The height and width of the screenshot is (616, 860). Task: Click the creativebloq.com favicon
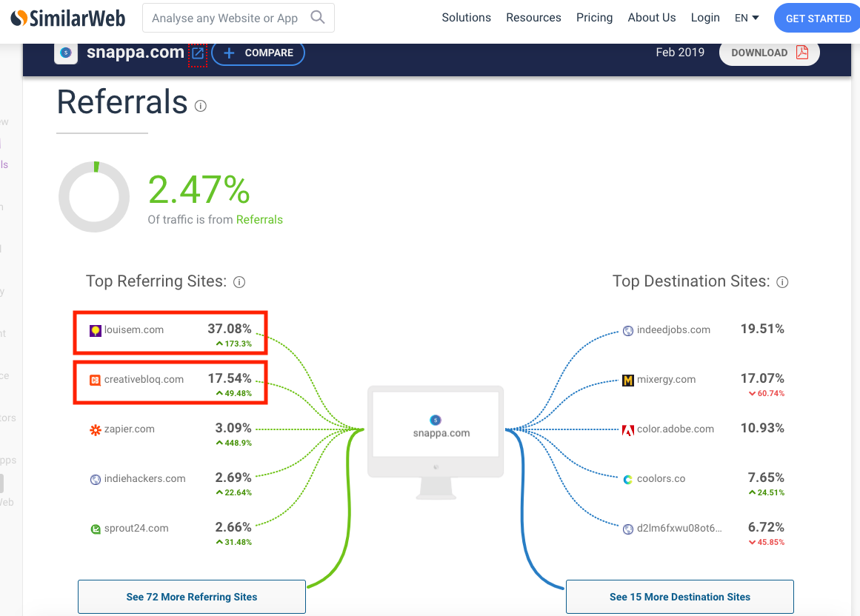tap(95, 380)
